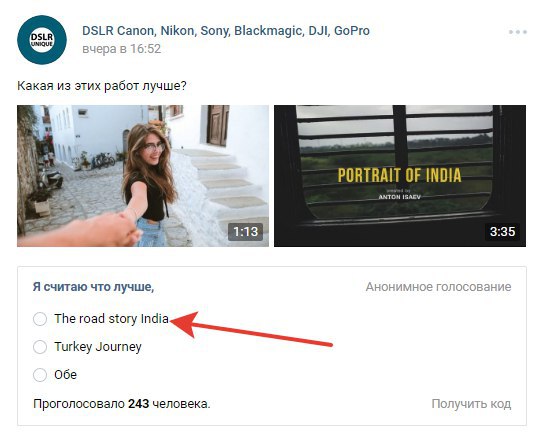
Task: Select the 'Обе' radio circle
Action: pos(40,375)
